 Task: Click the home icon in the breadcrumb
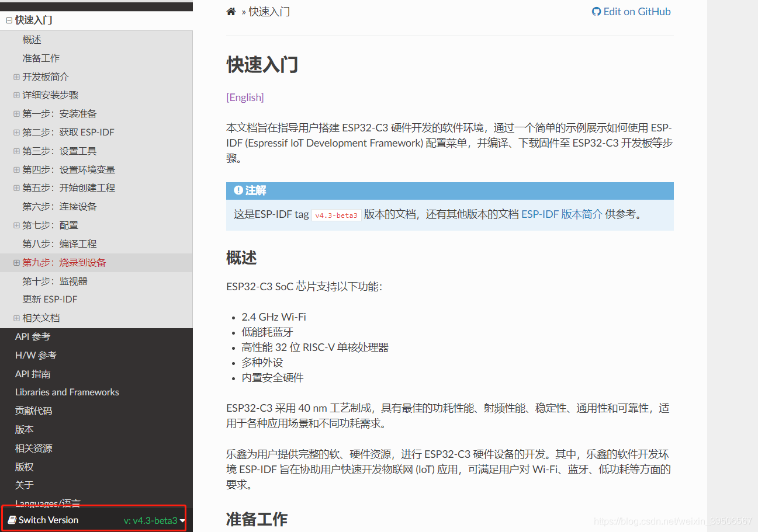pyautogui.click(x=230, y=11)
